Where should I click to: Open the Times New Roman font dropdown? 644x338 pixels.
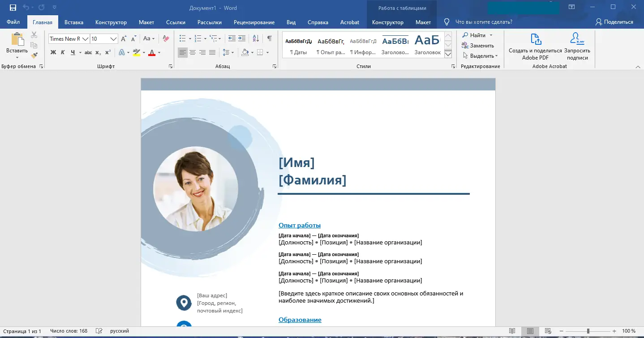tap(85, 39)
